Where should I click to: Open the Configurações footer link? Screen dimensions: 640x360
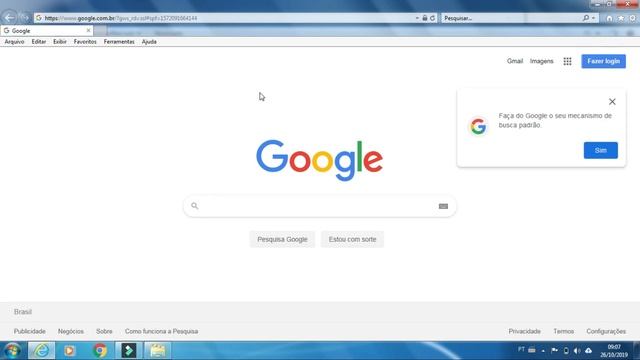coord(606,331)
